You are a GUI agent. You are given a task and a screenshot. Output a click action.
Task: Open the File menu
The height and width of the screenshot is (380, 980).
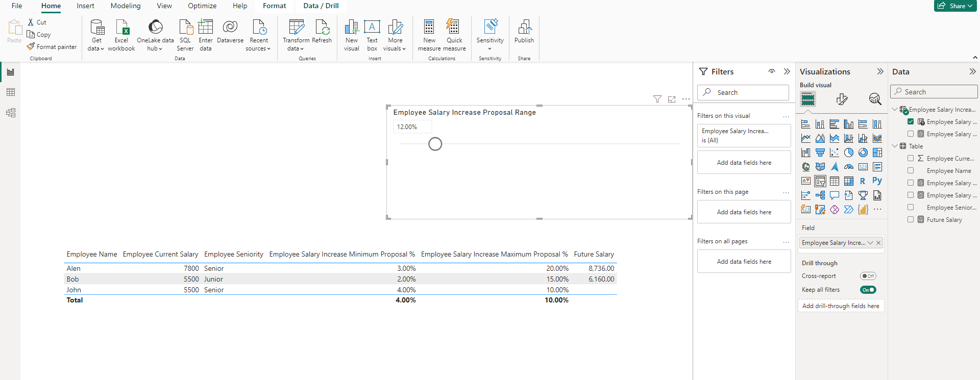[17, 6]
